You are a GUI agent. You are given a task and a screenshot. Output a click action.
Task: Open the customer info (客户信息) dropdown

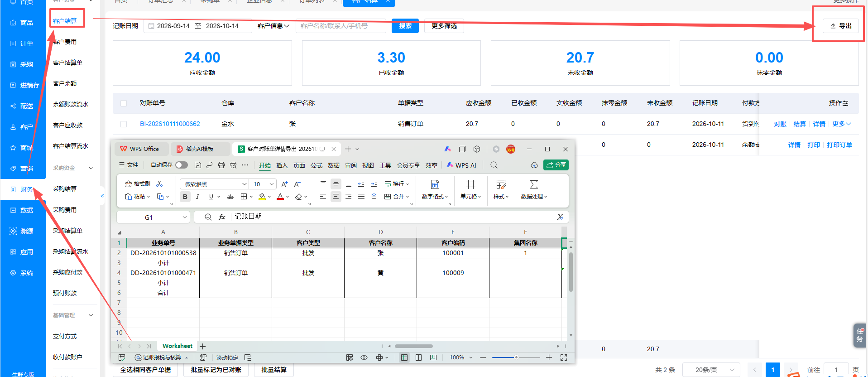click(x=273, y=26)
